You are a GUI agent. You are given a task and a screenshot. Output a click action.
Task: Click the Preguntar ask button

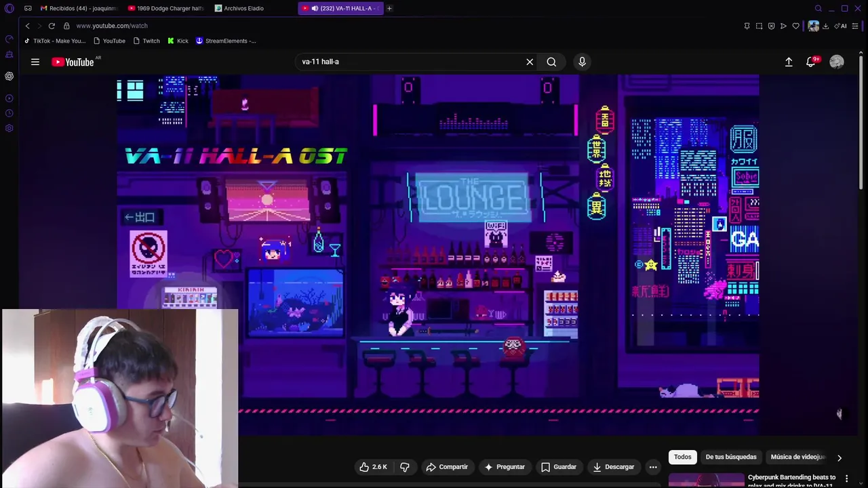(504, 467)
